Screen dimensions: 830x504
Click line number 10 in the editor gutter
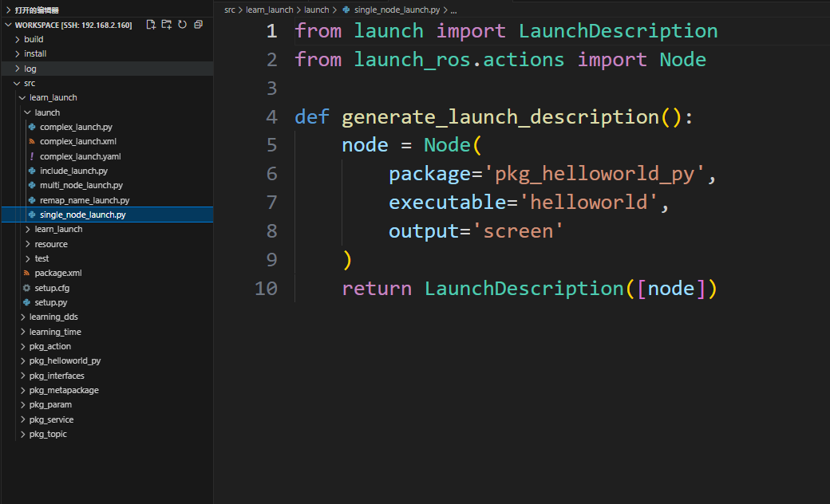[x=266, y=289]
